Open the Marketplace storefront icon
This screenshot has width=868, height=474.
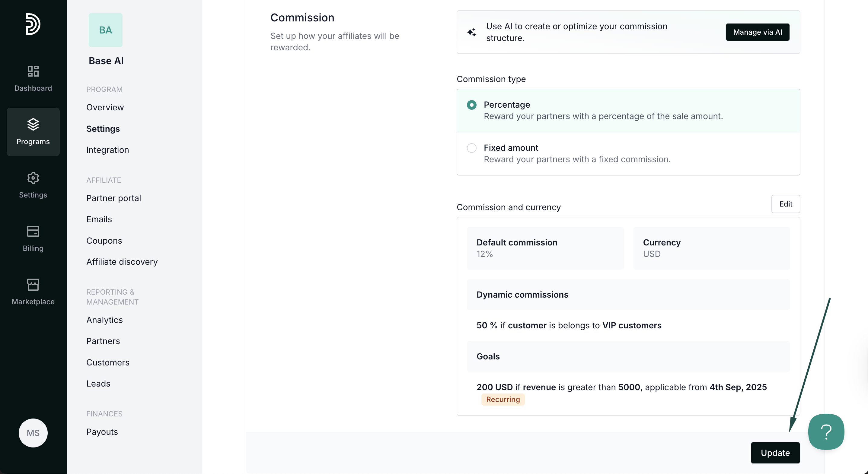click(x=33, y=284)
